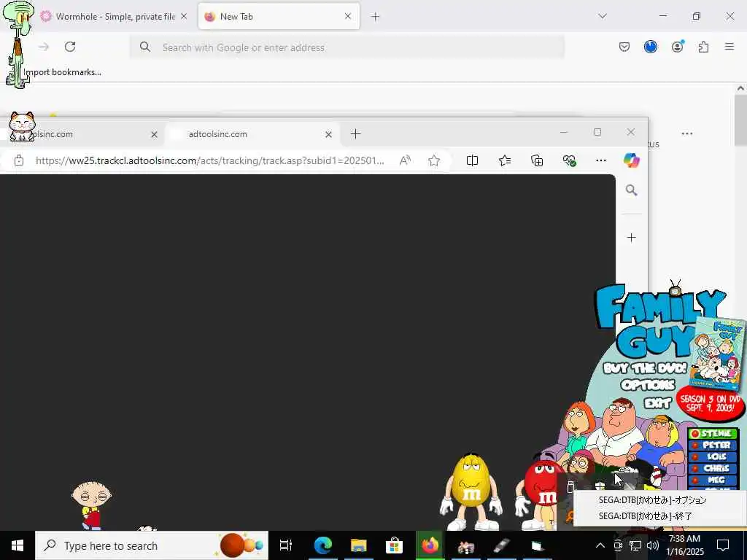Click the walking Stewie desktop character

coord(91,505)
